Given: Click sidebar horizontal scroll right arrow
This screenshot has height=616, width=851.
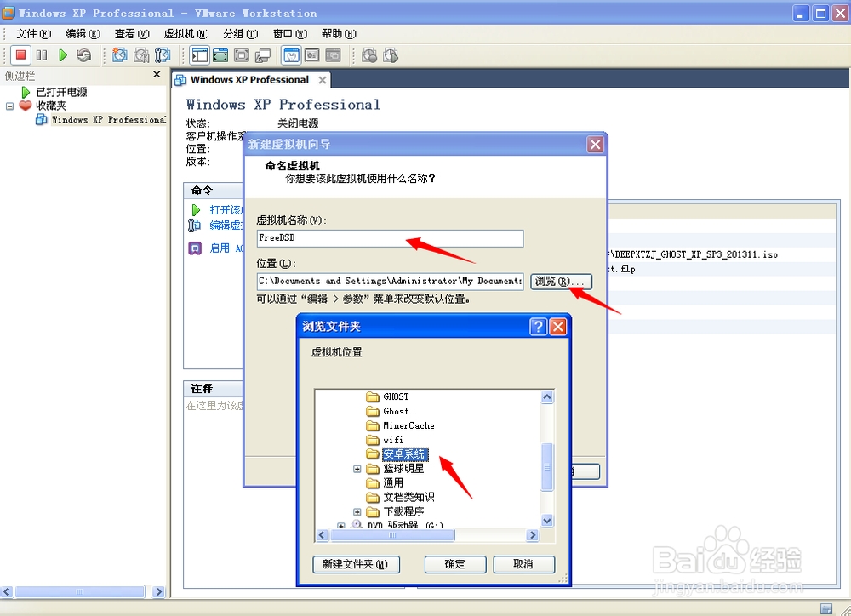Looking at the screenshot, I should point(158,591).
